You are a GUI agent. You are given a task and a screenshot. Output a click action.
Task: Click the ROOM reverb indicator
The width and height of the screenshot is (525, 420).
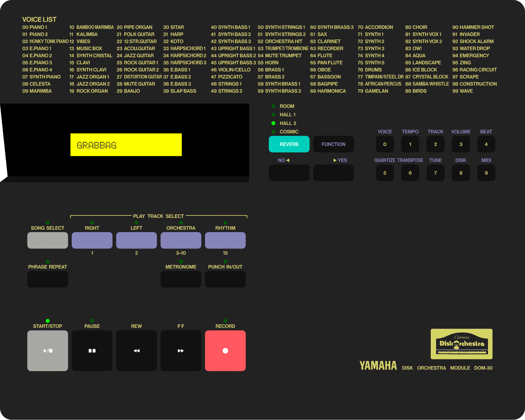click(273, 106)
